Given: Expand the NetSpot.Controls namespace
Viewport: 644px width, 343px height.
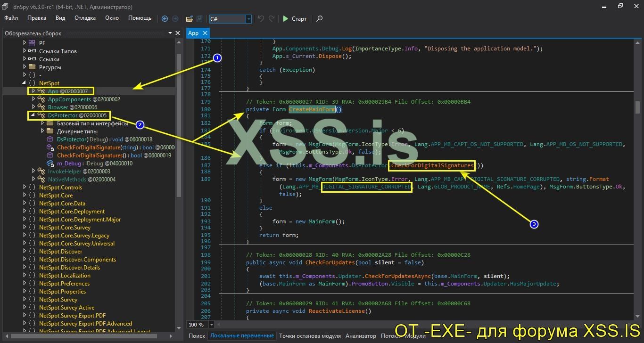Looking at the screenshot, I should click(x=25, y=188).
